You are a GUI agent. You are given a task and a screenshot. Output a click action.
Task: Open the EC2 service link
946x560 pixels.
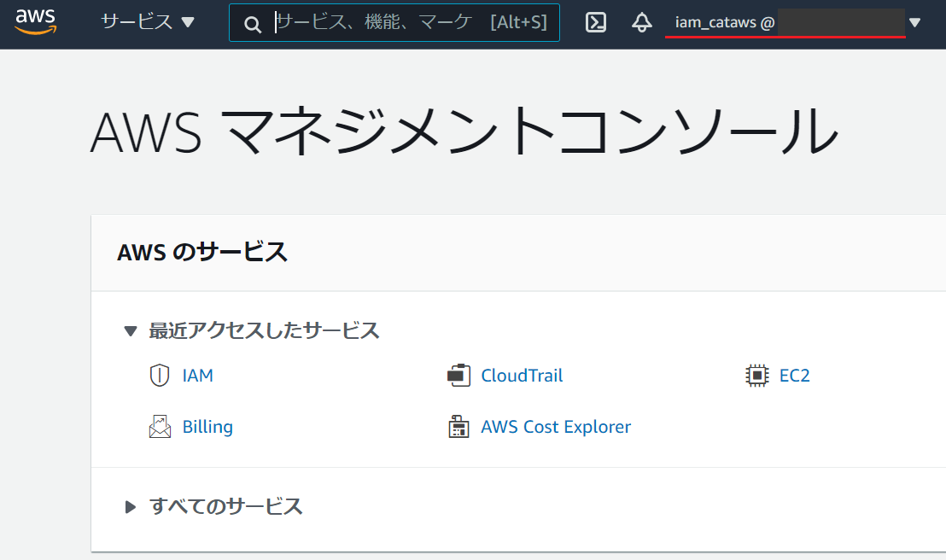click(795, 376)
